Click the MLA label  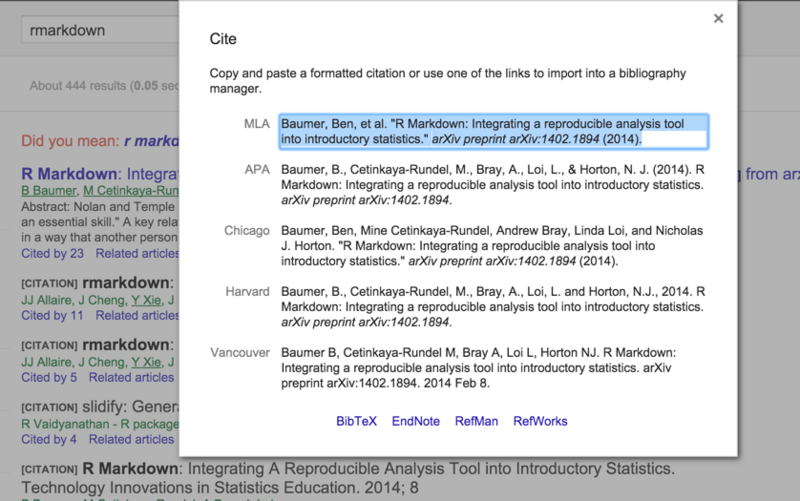pos(257,124)
